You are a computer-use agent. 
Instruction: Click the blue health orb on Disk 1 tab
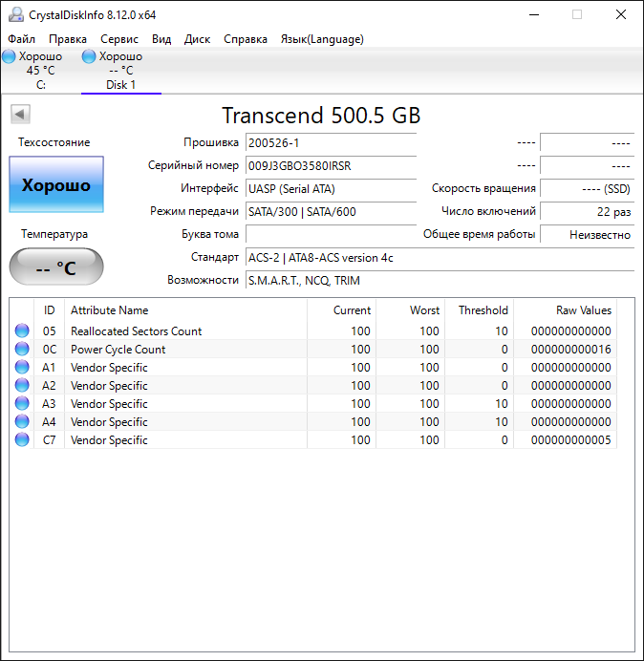89,56
